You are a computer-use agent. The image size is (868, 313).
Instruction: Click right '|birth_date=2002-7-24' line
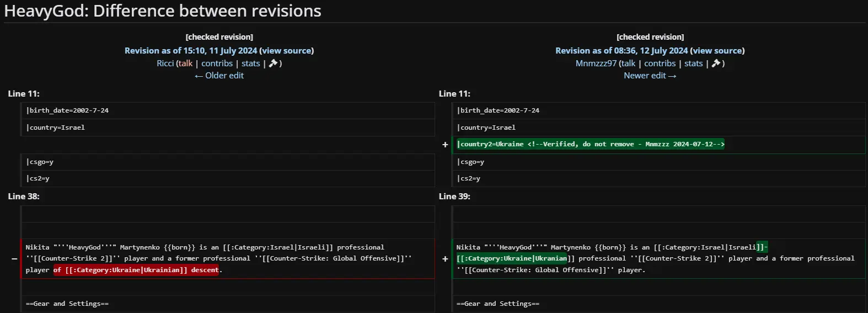(658, 110)
